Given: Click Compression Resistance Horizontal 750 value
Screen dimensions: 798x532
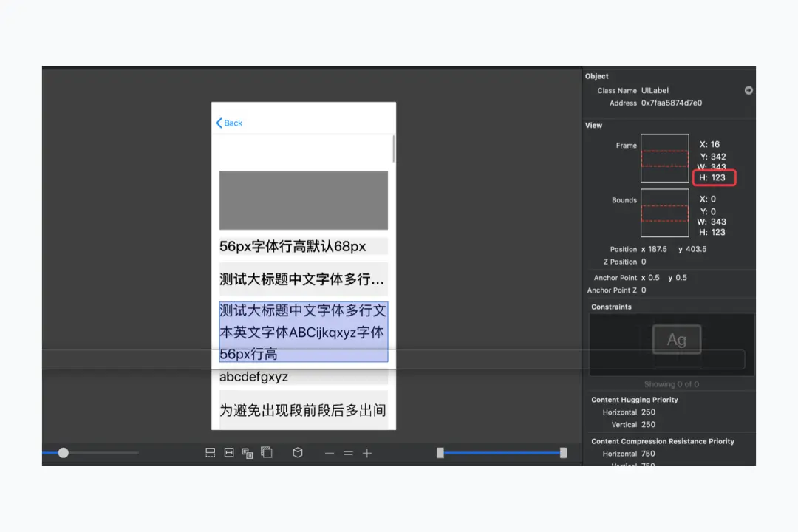Looking at the screenshot, I should point(649,454).
